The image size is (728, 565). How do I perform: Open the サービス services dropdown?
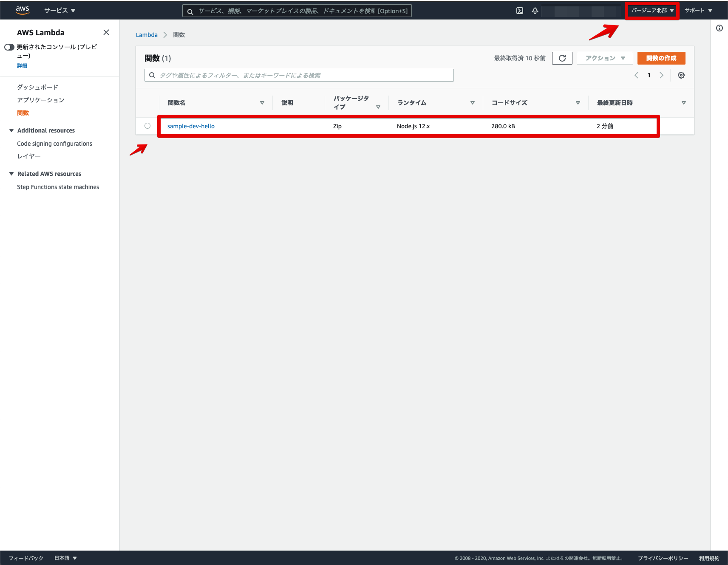[x=59, y=11]
